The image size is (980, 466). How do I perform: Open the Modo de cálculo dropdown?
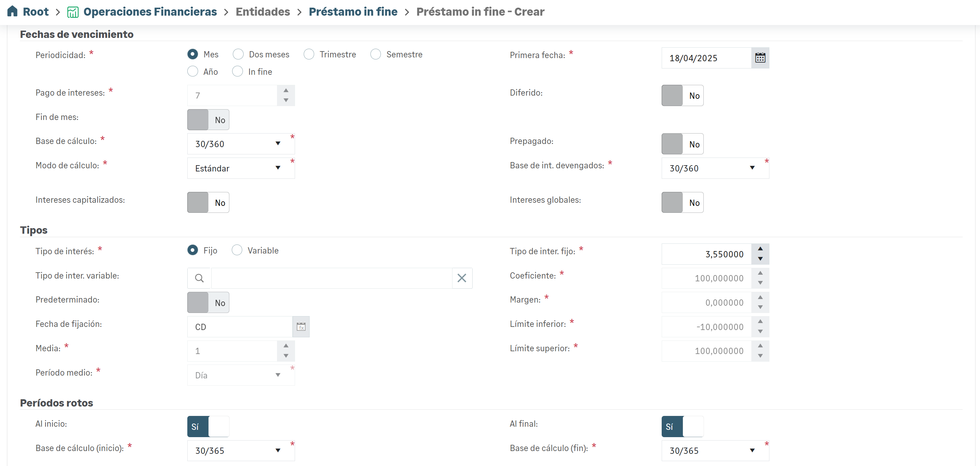point(240,168)
